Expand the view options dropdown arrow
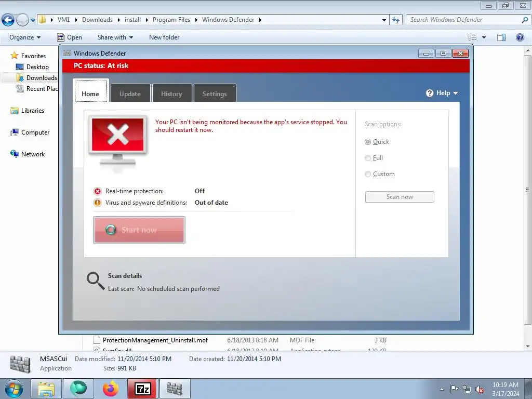 pos(484,37)
